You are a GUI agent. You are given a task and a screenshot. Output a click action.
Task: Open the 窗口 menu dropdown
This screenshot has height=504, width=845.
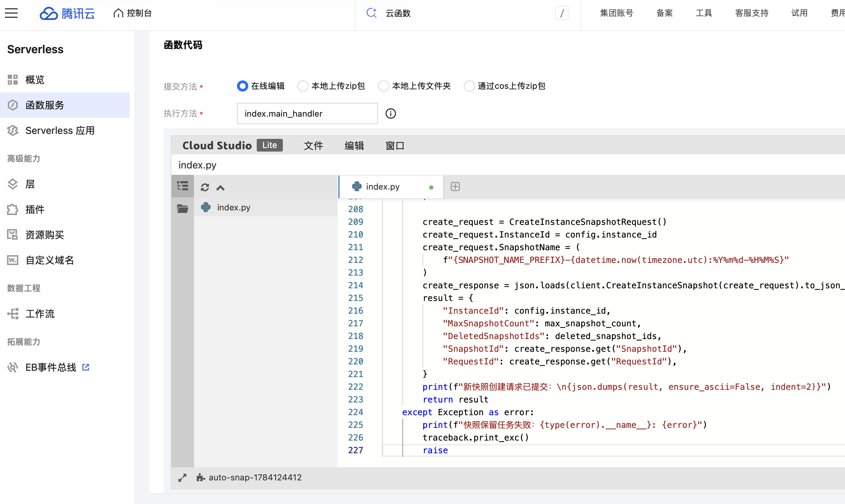395,146
